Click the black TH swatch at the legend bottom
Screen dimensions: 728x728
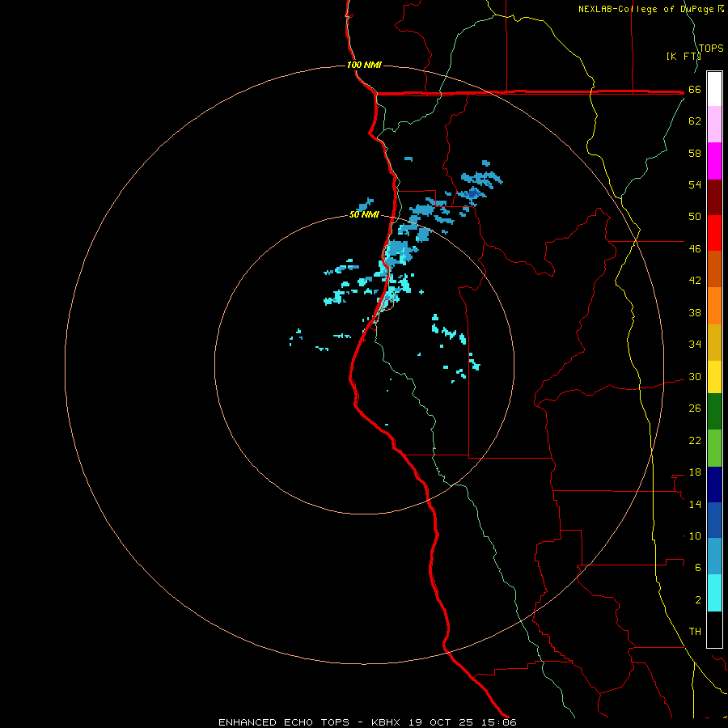714,629
